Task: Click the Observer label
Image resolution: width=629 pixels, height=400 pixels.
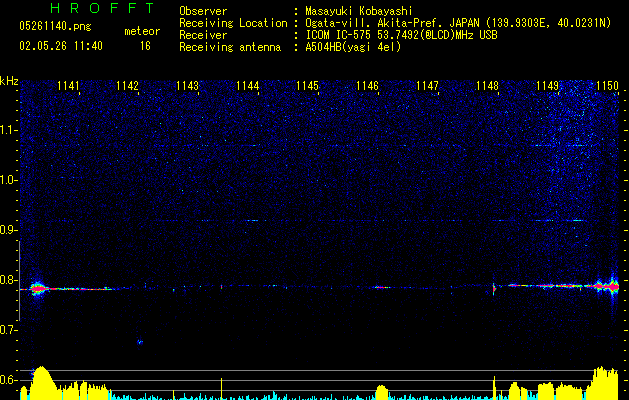Action: tap(203, 11)
